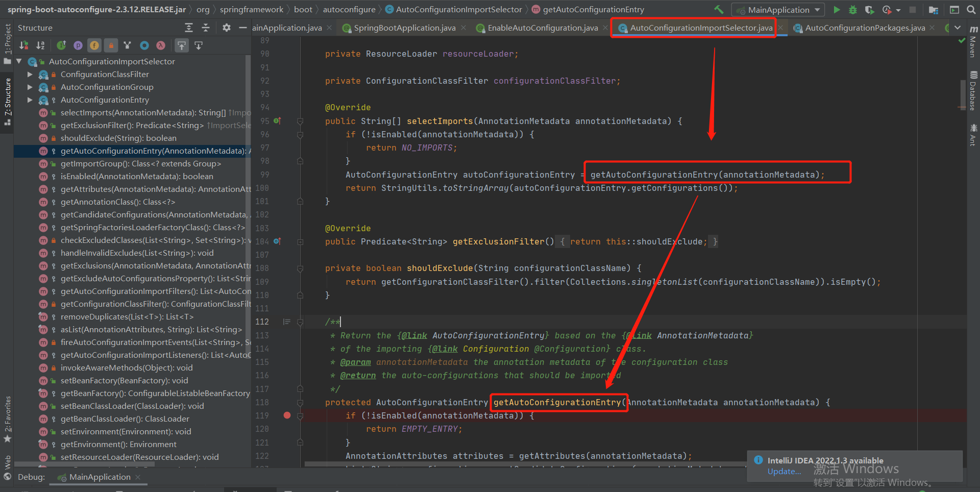Image resolution: width=980 pixels, height=492 pixels.
Task: Toggle Sort by Visibility in Structure toolbar
Action: (23, 45)
